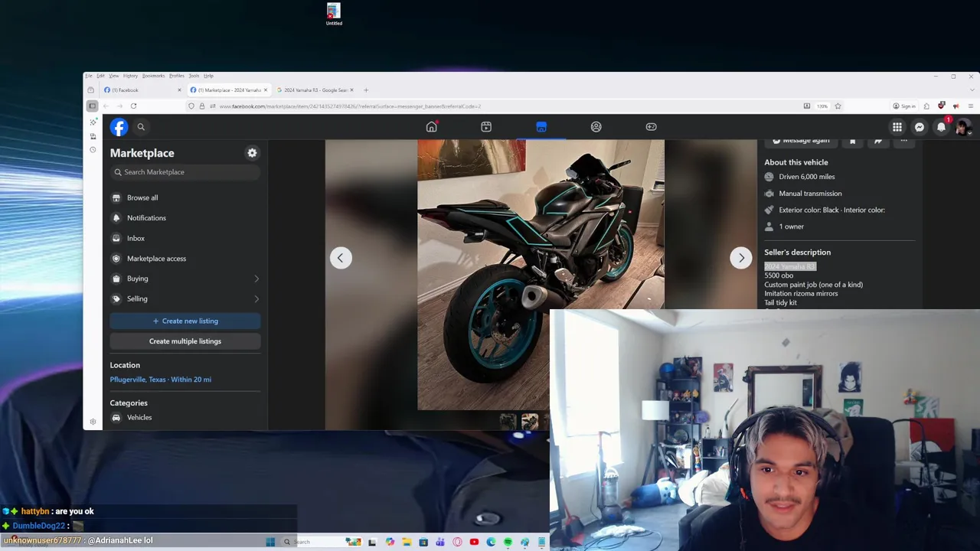Screen dimensions: 980x551
Task: Open browser extensions puzzle icon
Action: [x=926, y=106]
